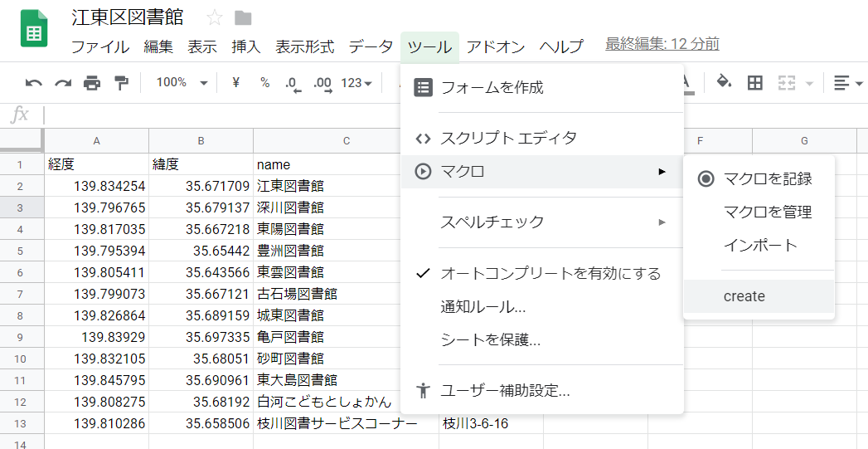Format as yen currency

235,83
